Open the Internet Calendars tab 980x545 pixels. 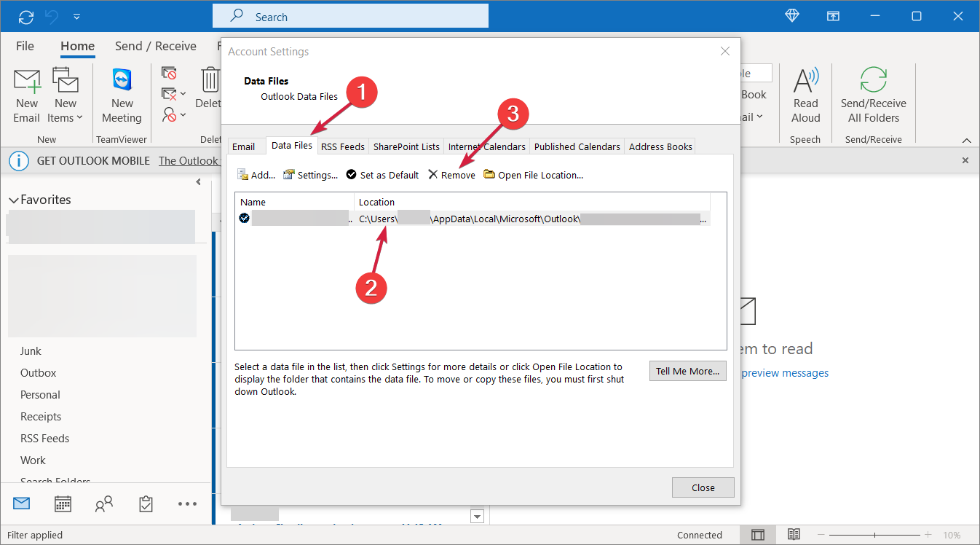(x=486, y=146)
